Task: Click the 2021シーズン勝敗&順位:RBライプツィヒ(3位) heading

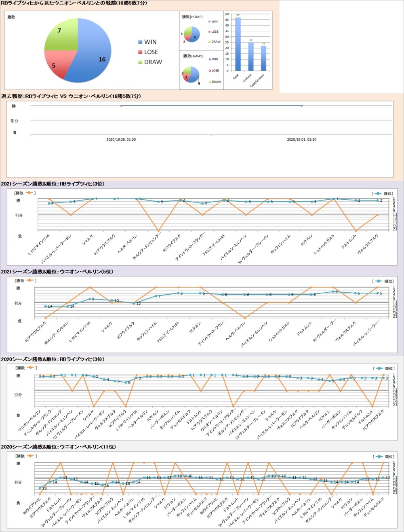Action: click(x=53, y=184)
